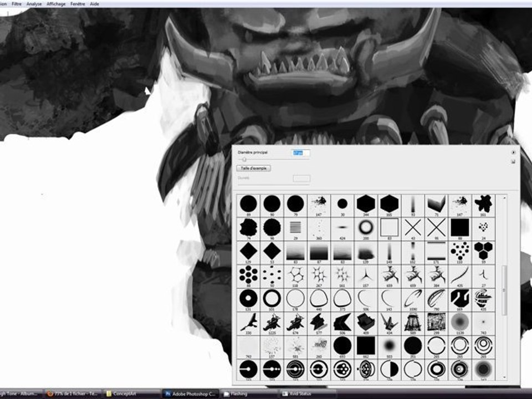Click the Diamètre principal slider handle
532x399 pixels.
click(244, 159)
